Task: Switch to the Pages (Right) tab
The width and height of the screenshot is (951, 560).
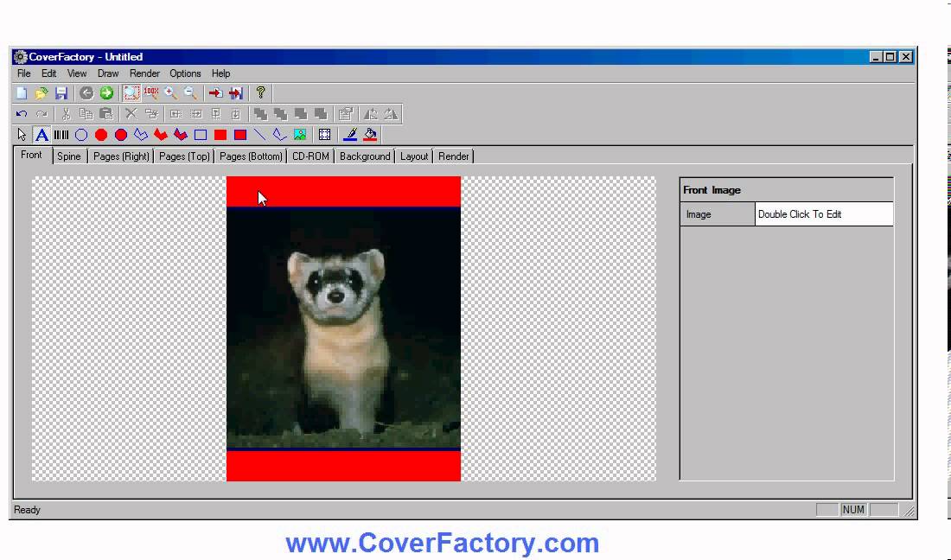Action: click(x=121, y=156)
